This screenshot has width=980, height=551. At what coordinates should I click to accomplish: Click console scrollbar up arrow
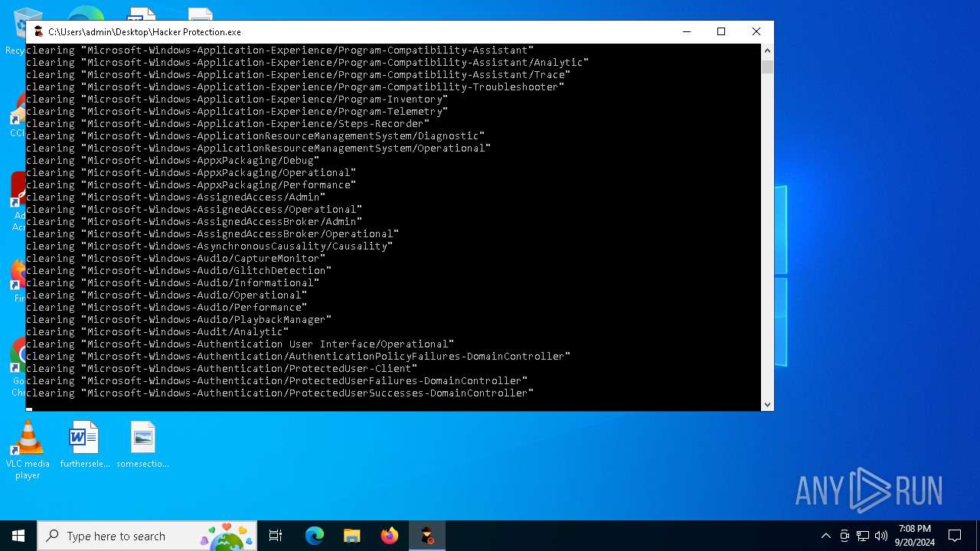[767, 51]
